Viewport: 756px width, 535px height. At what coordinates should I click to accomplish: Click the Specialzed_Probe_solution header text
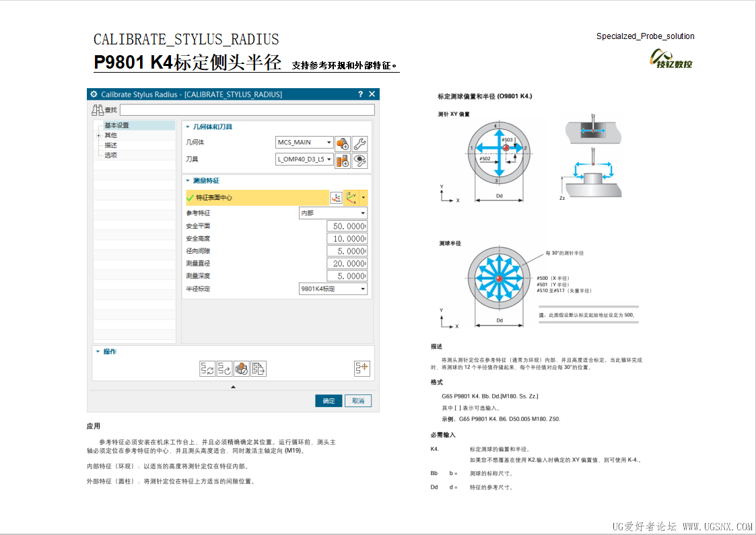[x=645, y=36]
